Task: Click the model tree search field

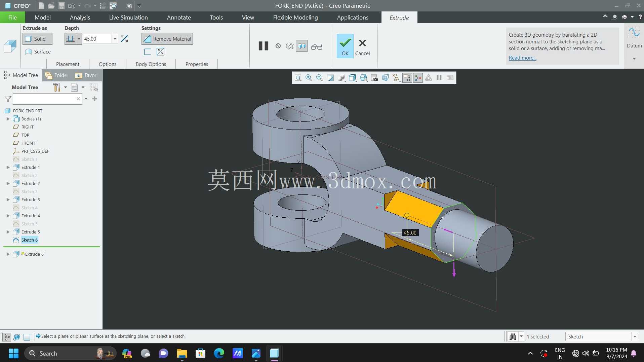Action: coord(47,99)
